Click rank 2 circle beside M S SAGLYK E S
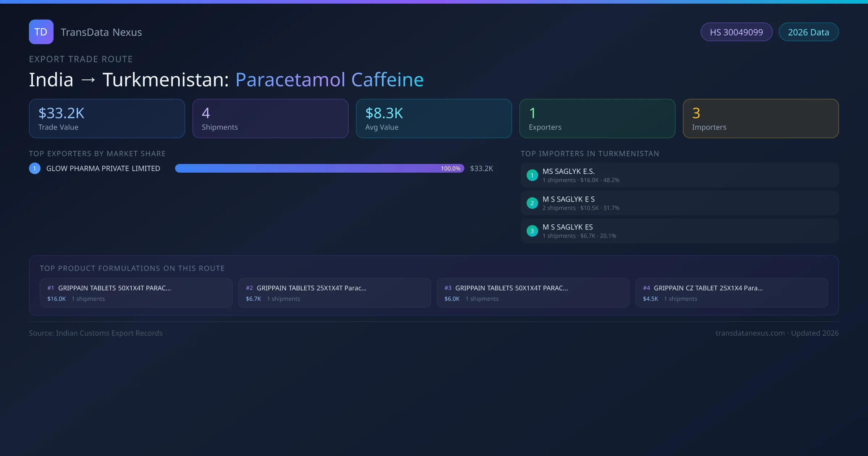The image size is (868, 456). [x=532, y=203]
